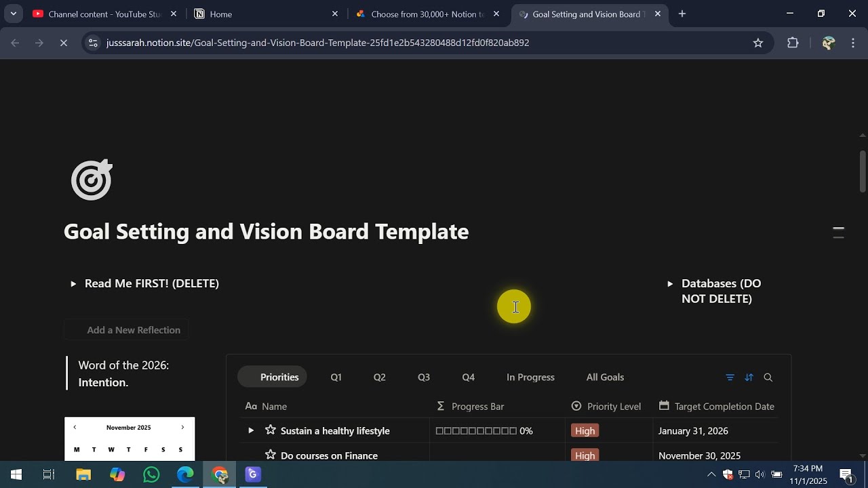Viewport: 868px width, 488px height.
Task: Open Chrome extensions puzzle icon
Action: (x=793, y=43)
